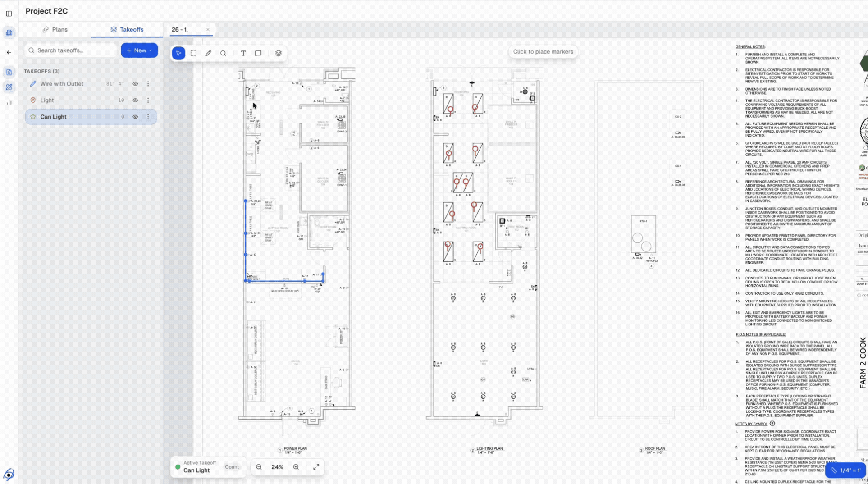Select the pointer selection tool
The image size is (868, 484).
pyautogui.click(x=178, y=53)
